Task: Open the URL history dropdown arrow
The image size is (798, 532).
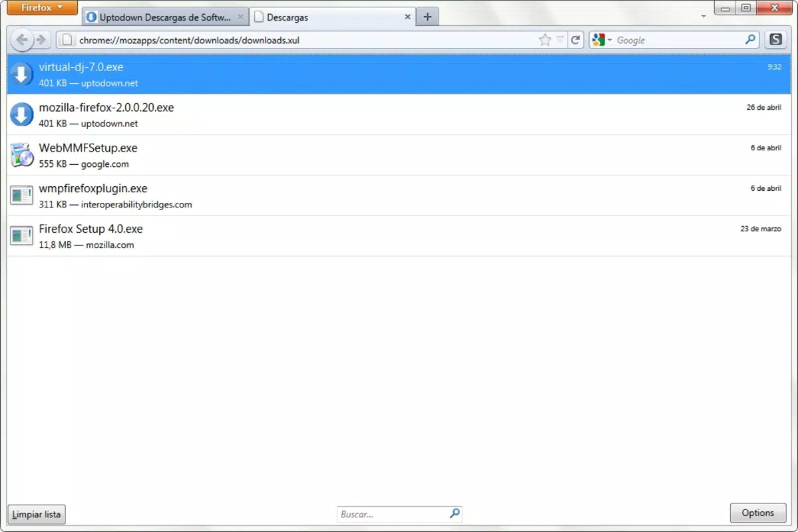Action: (560, 40)
